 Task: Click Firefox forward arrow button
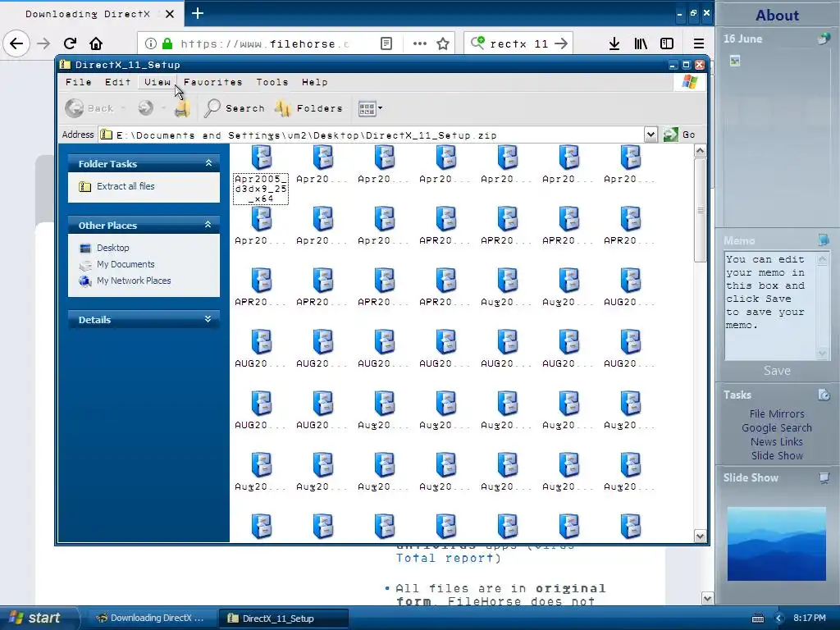pyautogui.click(x=43, y=43)
